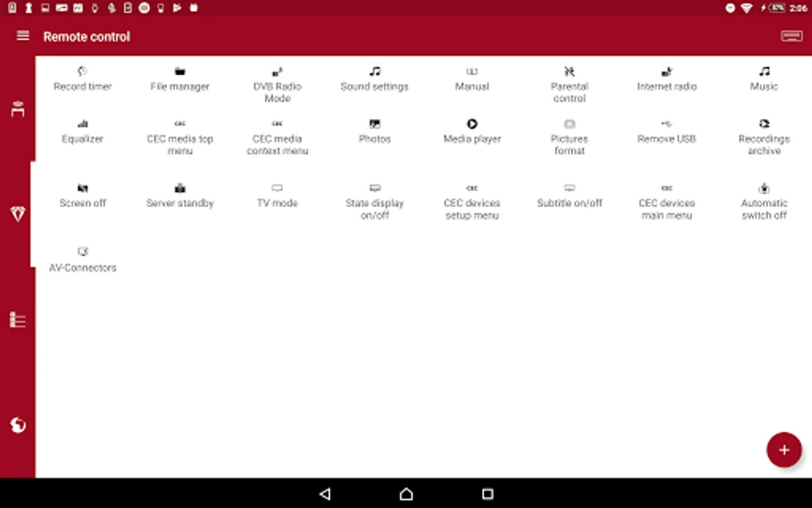
Task: Select the remote control sidebar tab
Action: pyautogui.click(x=17, y=108)
